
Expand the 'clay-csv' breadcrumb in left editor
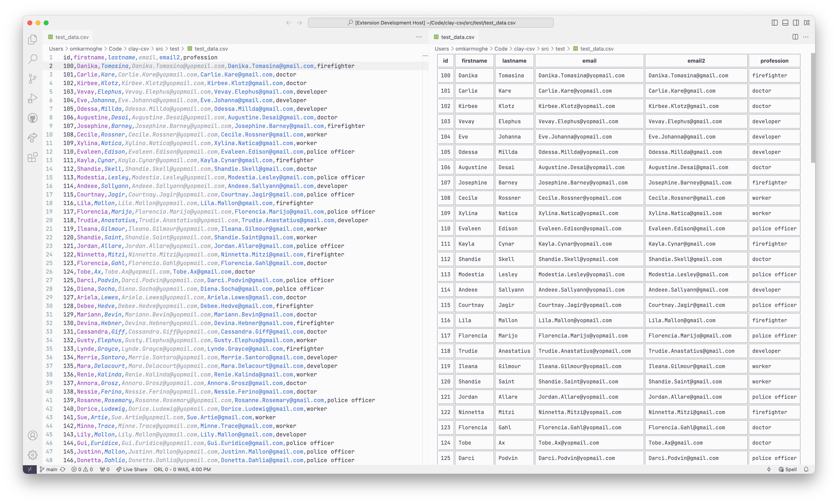139,49
